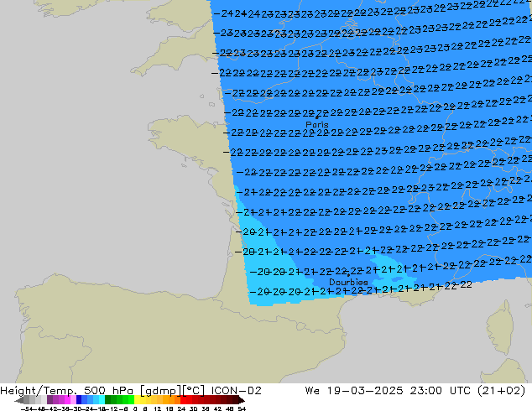Screen dimensions: 532x411
Task: Click the Height/Temp. 500 hPa title text
Action: tap(62, 390)
